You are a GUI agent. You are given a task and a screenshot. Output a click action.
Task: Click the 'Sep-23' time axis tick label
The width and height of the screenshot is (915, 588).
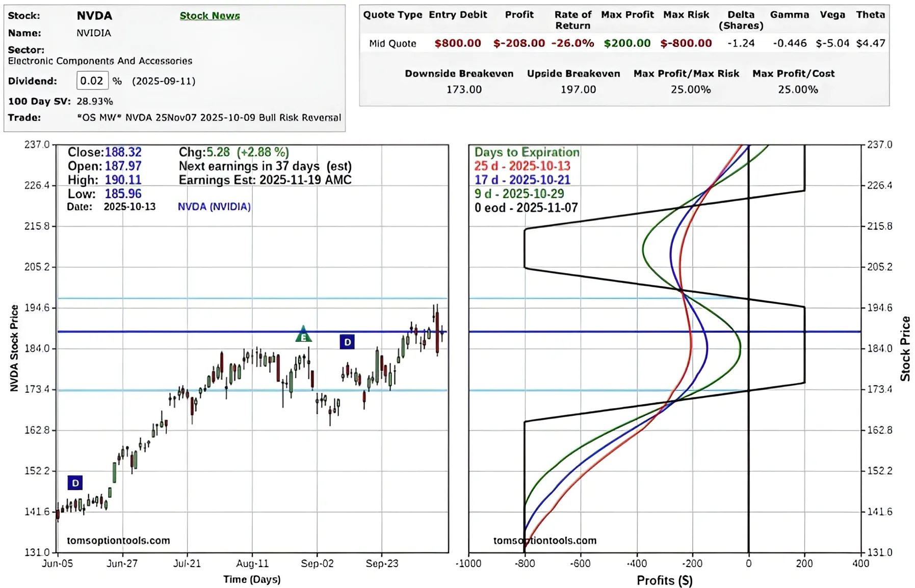pyautogui.click(x=382, y=564)
